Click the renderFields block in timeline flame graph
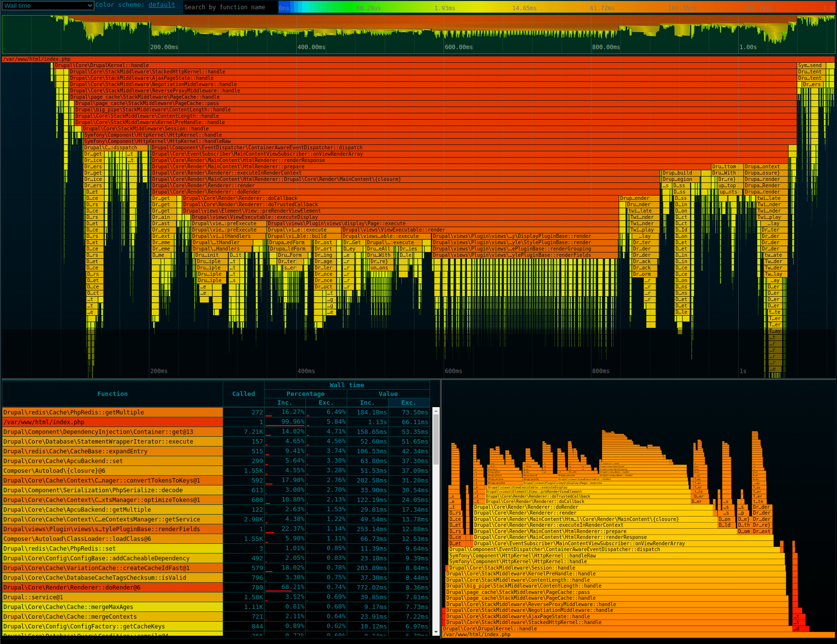Viewport: 837px width, 644px height. (525, 255)
